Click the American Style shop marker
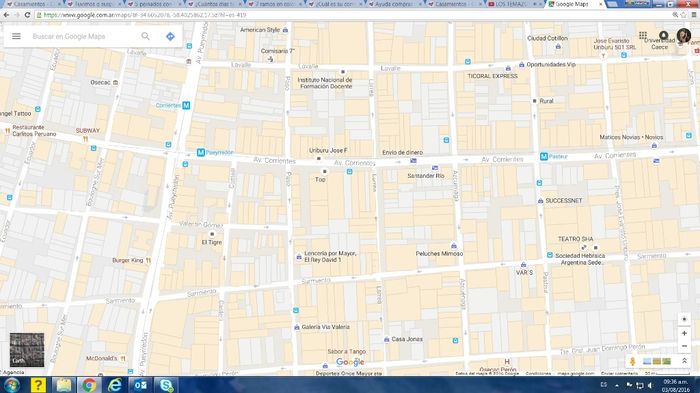Image resolution: width=700 pixels, height=393 pixels. click(x=285, y=30)
